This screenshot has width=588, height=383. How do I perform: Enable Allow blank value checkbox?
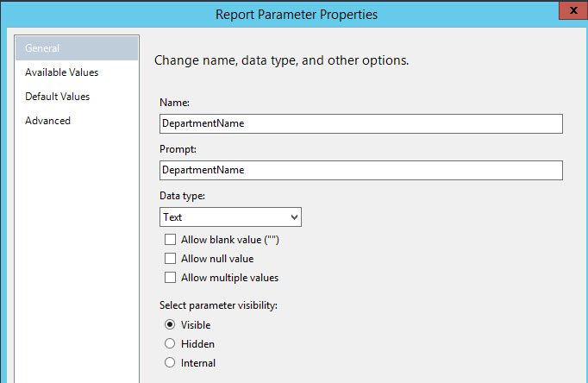pos(170,240)
